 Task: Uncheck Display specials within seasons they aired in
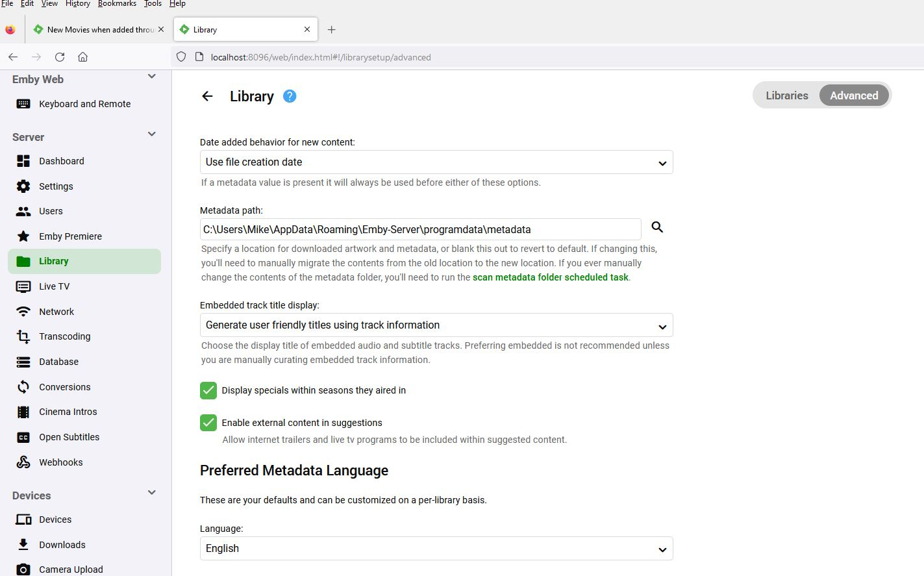tap(208, 390)
